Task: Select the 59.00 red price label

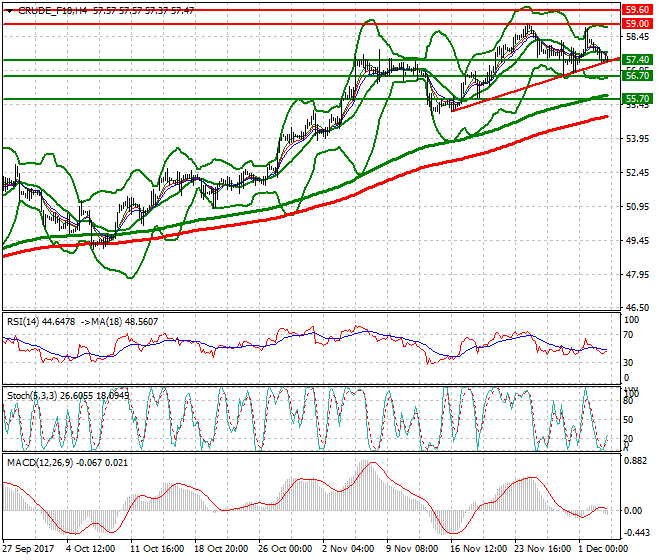Action: [637, 24]
